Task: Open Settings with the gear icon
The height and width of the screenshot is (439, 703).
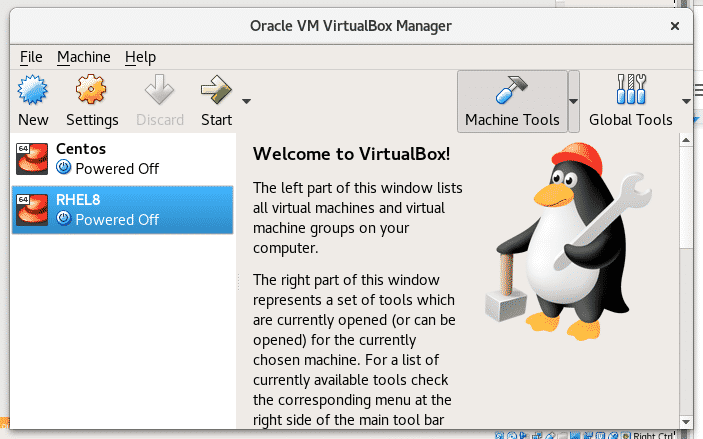Action: tap(91, 90)
